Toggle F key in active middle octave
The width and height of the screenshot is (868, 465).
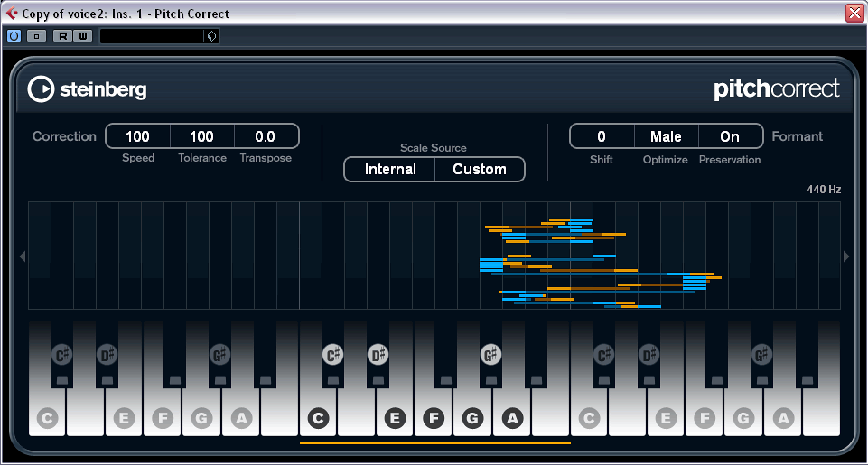coord(434,418)
